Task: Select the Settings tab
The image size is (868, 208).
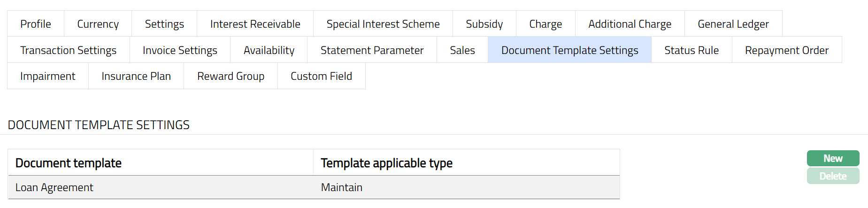Action: click(x=164, y=24)
